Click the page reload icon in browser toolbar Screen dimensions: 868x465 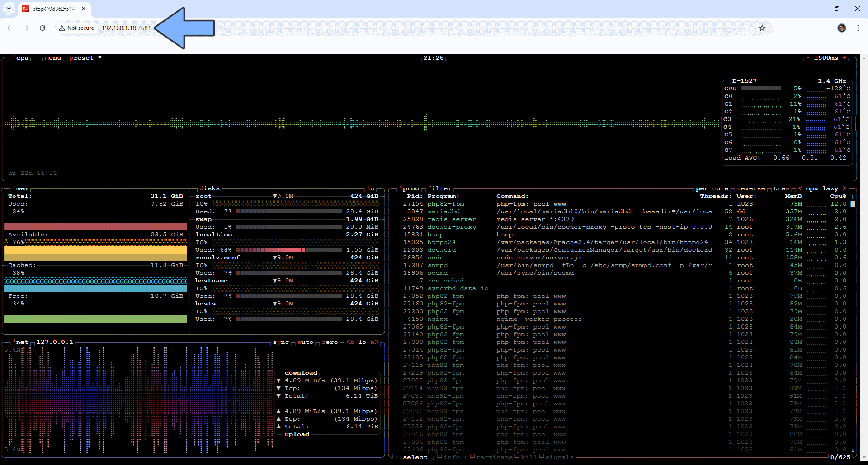point(42,28)
